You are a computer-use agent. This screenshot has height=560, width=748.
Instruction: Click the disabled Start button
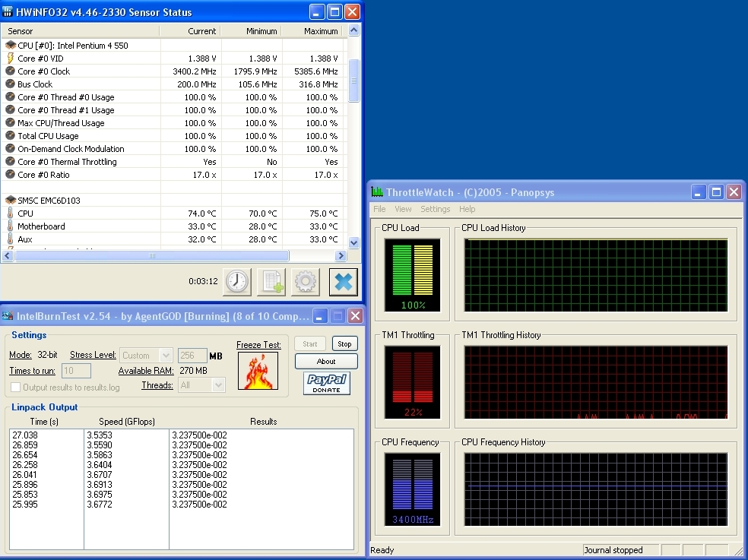click(309, 344)
